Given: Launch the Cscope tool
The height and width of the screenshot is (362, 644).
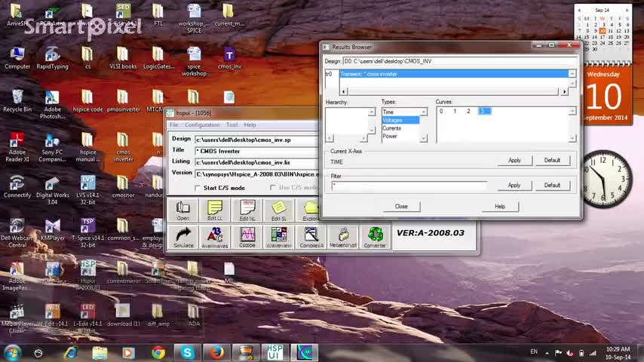Looking at the screenshot, I should click(x=247, y=237).
